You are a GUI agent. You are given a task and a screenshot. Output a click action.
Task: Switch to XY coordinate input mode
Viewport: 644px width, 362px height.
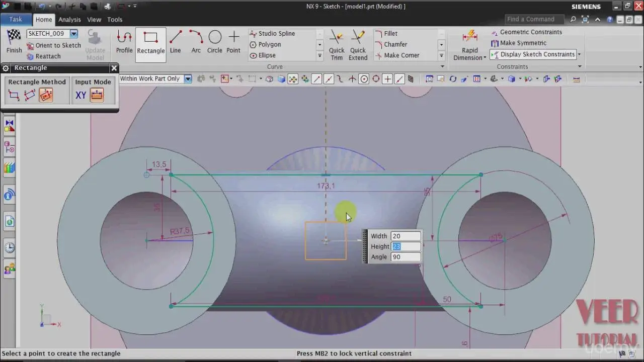[80, 95]
